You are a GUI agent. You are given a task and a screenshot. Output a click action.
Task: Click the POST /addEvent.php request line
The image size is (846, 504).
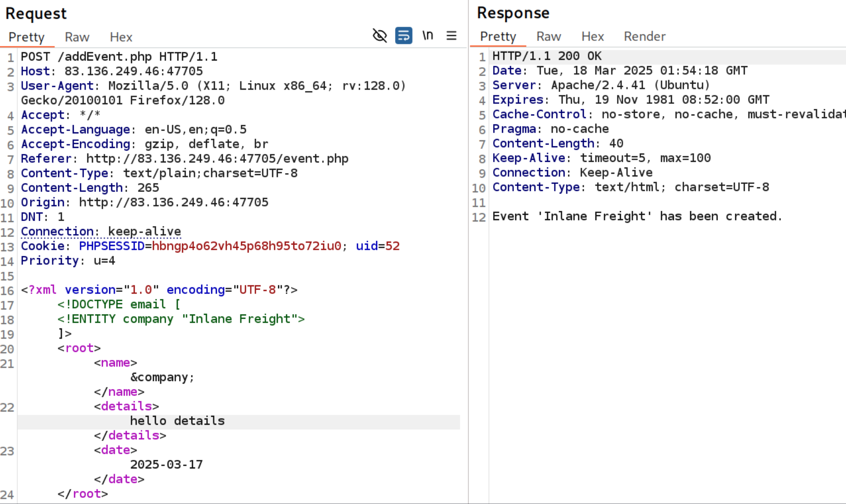tap(119, 57)
